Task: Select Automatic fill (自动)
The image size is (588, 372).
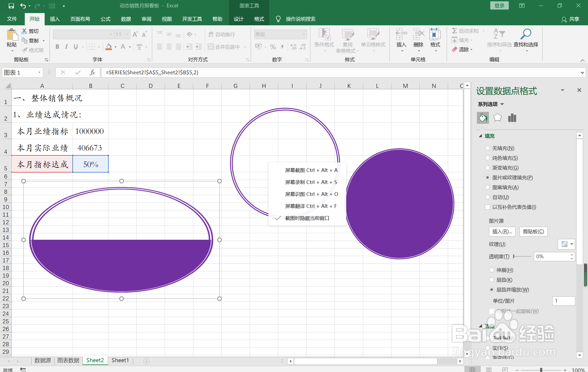Action: 488,197
